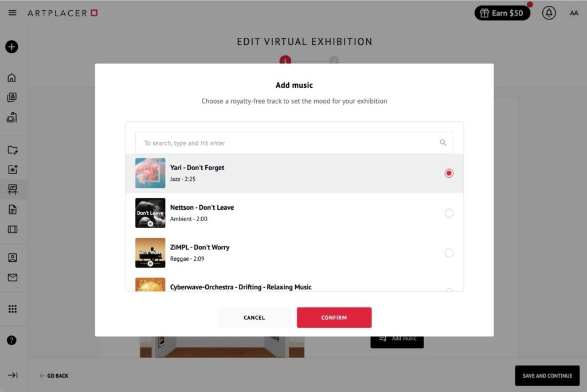The image size is (587, 392).
Task: Click the Add music button behind dialog
Action: tap(397, 340)
